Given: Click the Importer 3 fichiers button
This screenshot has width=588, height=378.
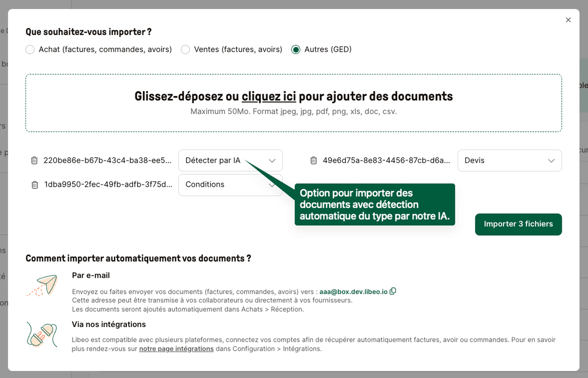Looking at the screenshot, I should point(518,224).
